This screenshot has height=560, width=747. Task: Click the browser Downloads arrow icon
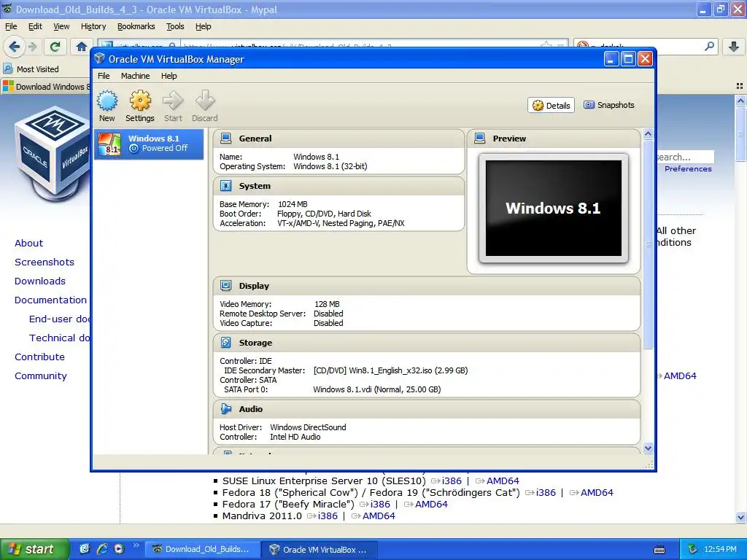pos(734,47)
